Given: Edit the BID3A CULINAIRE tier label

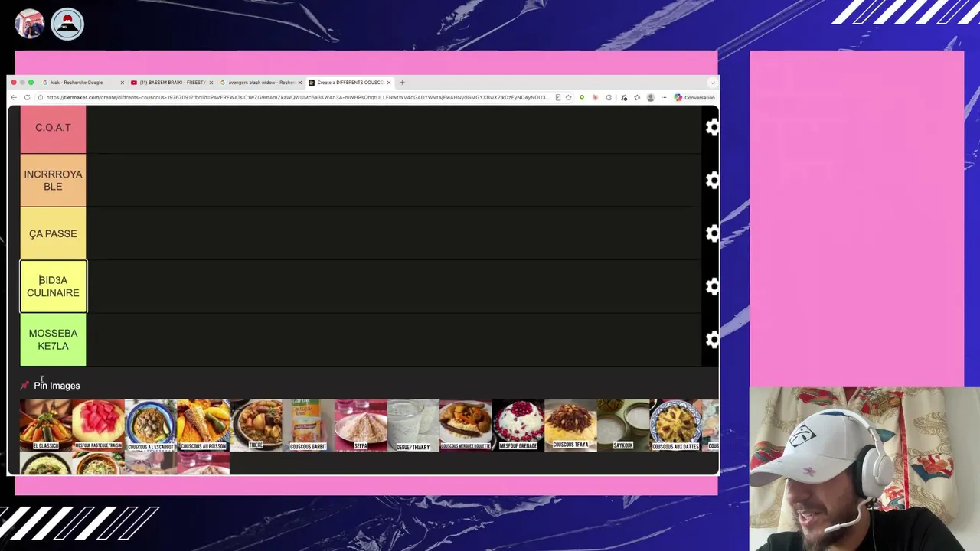Looking at the screenshot, I should tap(53, 286).
